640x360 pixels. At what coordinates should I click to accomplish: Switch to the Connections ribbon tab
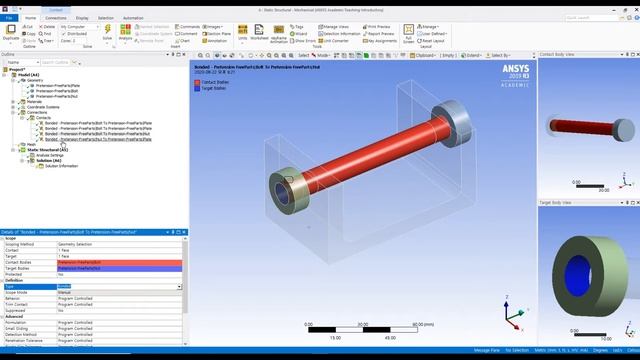[56, 18]
